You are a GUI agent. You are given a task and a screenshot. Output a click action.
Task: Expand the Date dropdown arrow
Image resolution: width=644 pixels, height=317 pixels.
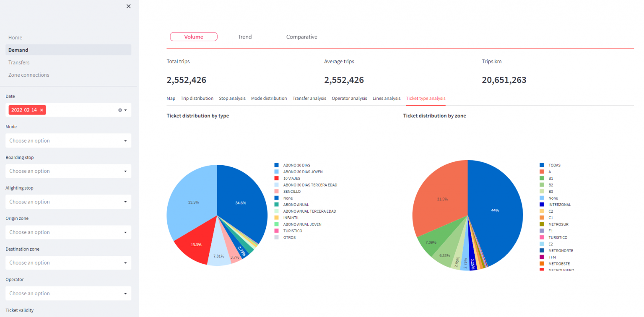click(x=125, y=110)
